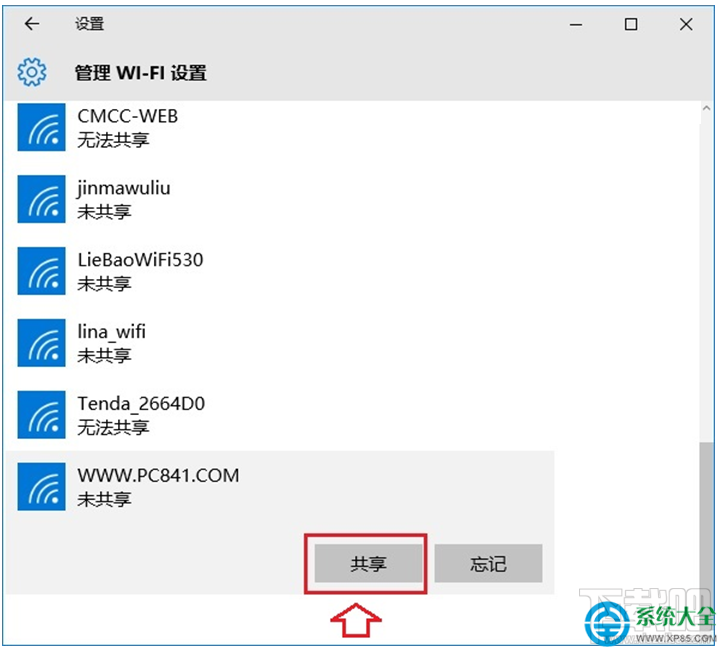Viewport: 719px width, 649px height.
Task: Select the LieBaoWiFi530 Wi-Fi icon
Action: [x=41, y=271]
